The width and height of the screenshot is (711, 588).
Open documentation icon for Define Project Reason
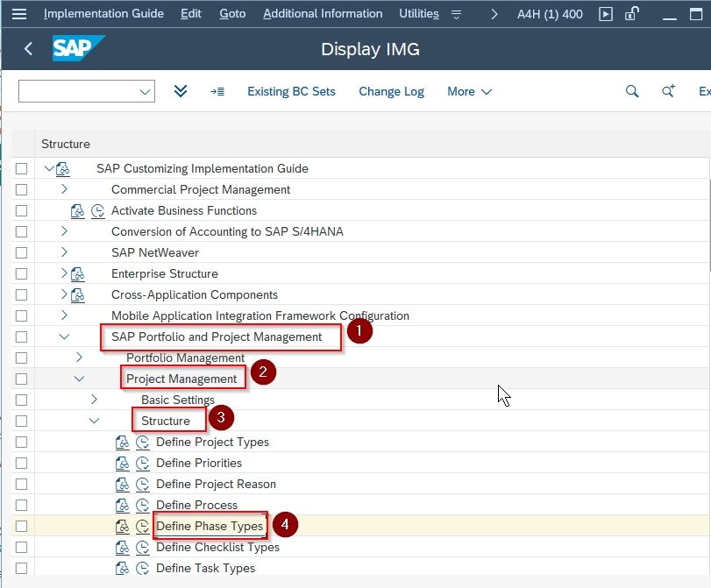pyautogui.click(x=122, y=485)
